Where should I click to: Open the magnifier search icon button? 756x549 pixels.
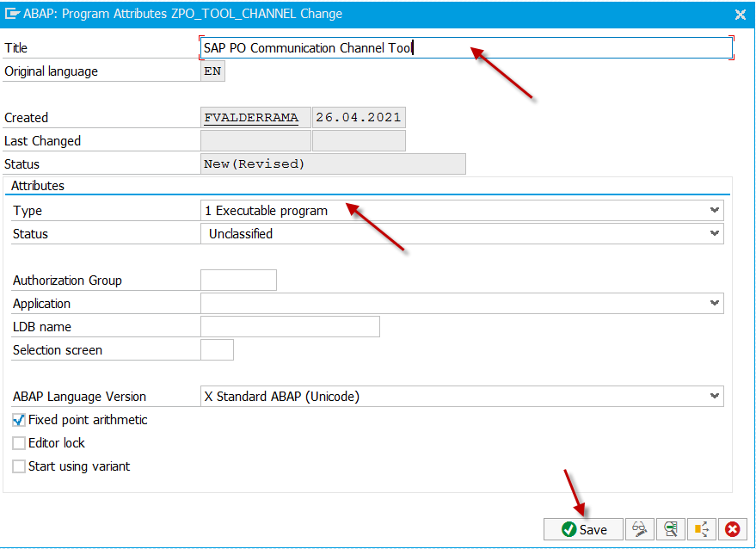coord(670,529)
